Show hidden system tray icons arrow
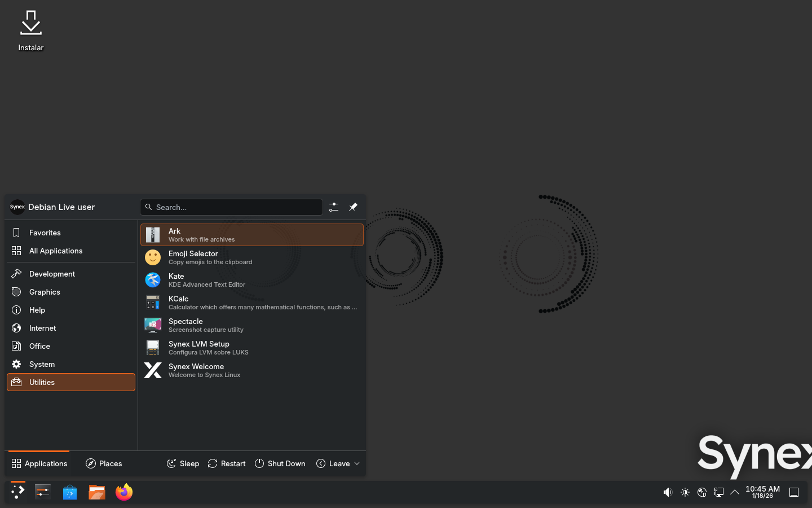Image resolution: width=812 pixels, height=508 pixels. (x=735, y=492)
